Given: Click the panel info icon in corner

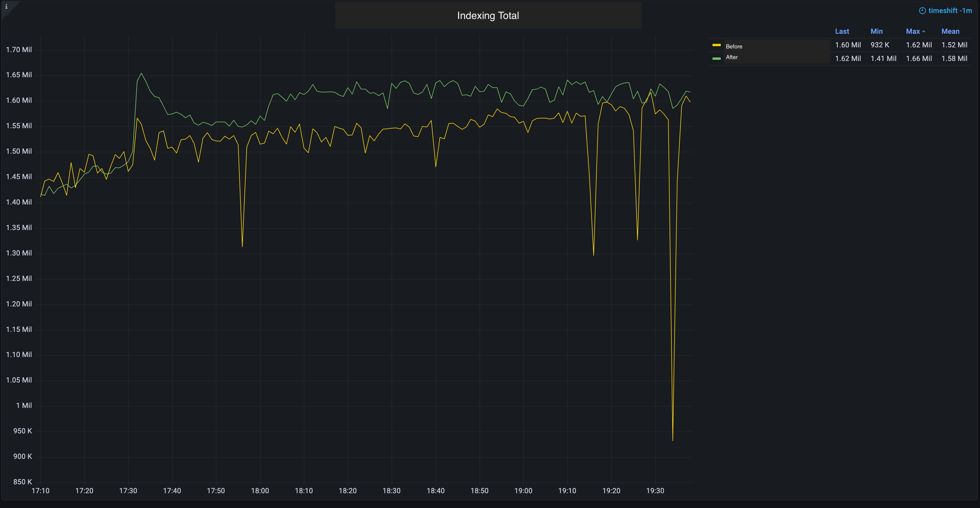Looking at the screenshot, I should coord(6,7).
